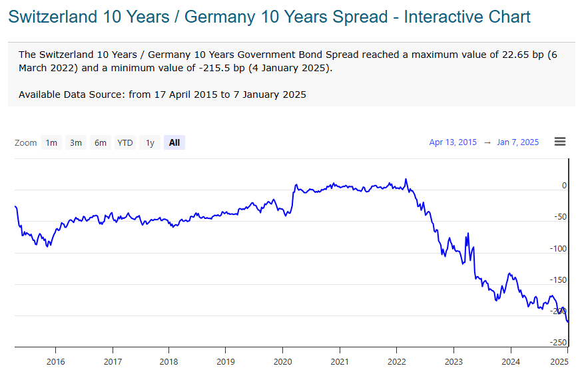Click the -250 y-axis label
The width and height of the screenshot is (588, 372).
tap(557, 342)
